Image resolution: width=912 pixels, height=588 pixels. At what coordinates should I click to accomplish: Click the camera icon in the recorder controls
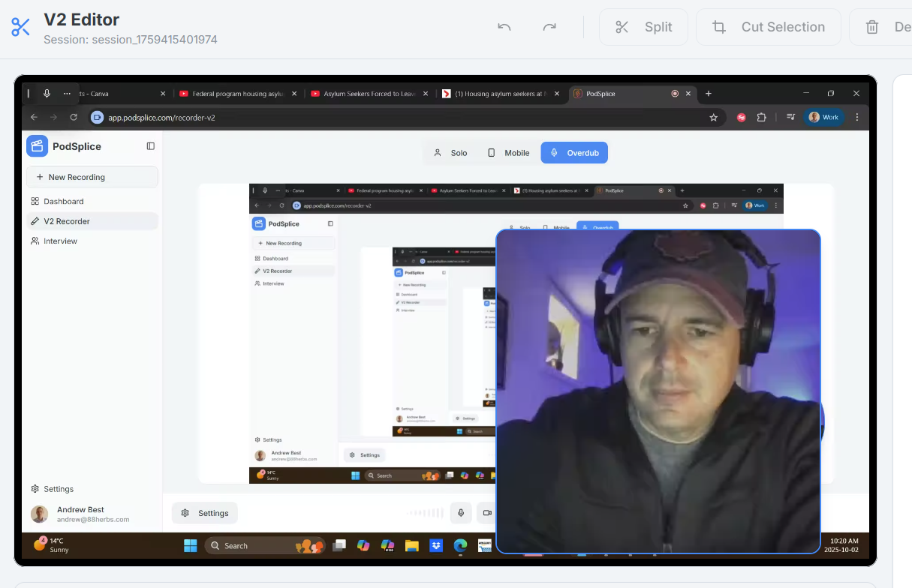(x=487, y=512)
